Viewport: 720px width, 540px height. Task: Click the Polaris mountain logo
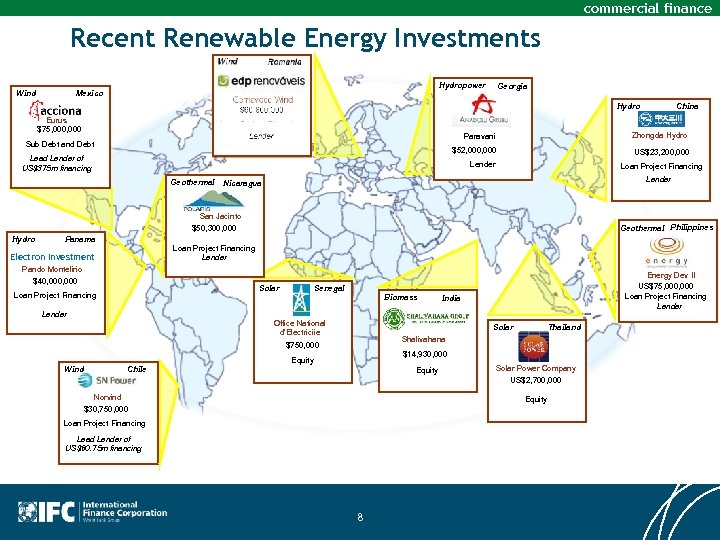(x=214, y=201)
